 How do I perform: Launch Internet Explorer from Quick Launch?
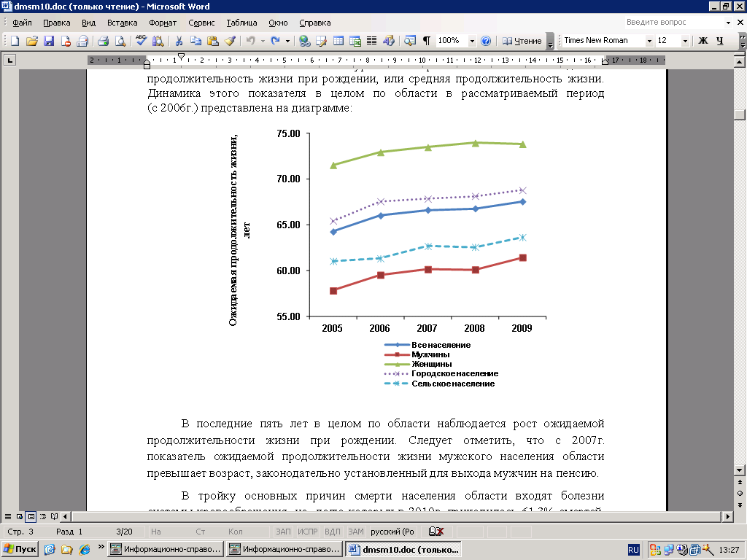click(85, 550)
